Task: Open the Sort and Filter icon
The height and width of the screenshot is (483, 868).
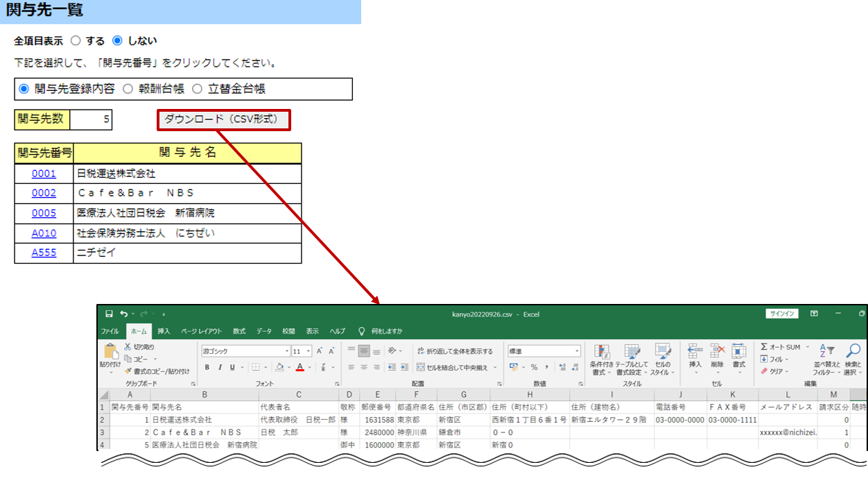Action: [x=826, y=352]
